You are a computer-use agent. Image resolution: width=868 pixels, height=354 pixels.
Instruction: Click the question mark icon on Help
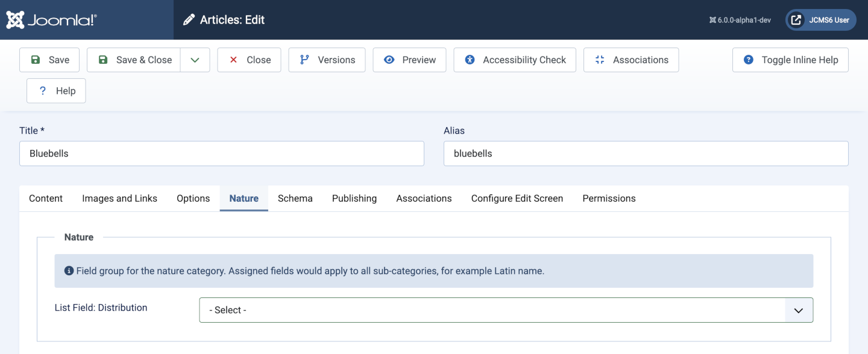point(42,90)
